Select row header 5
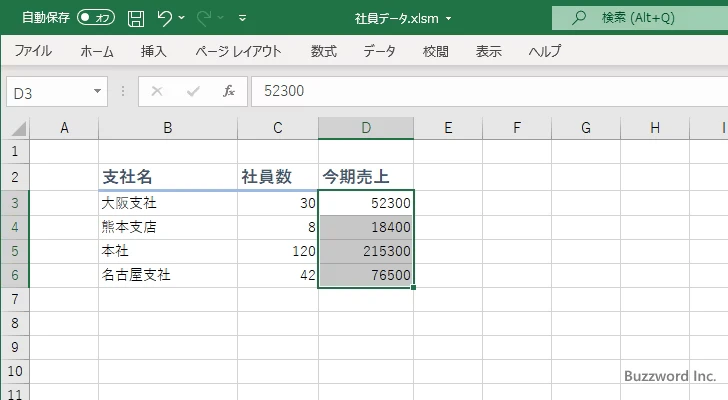This screenshot has height=400, width=728. pos(14,251)
